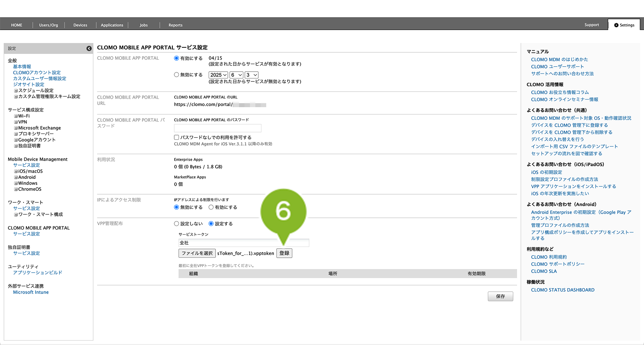
Task: Open the Devices menu
Action: point(80,25)
